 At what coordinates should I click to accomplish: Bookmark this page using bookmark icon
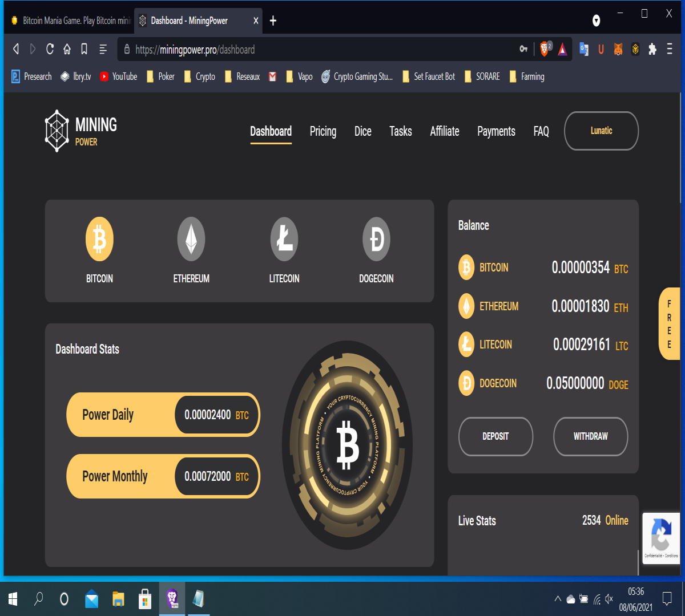click(x=84, y=49)
